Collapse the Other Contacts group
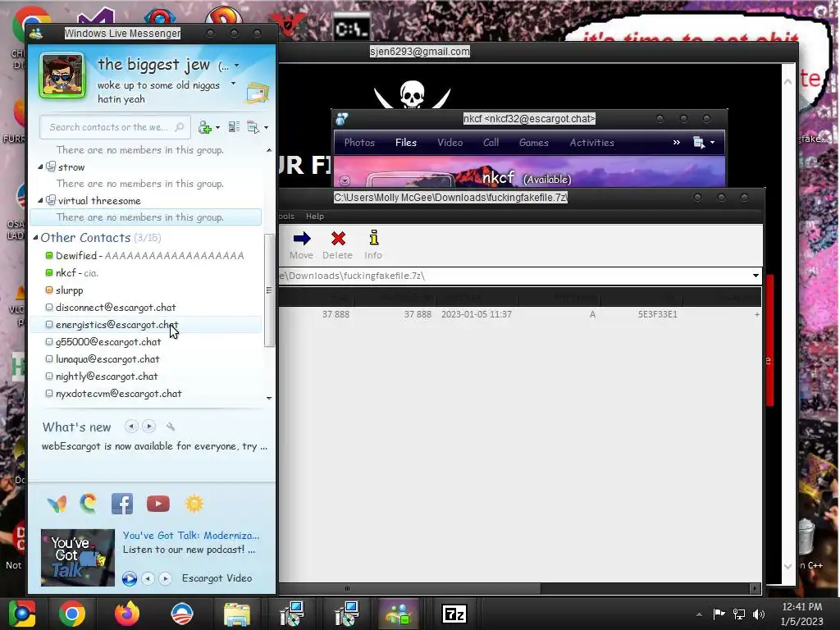The width and height of the screenshot is (840, 630). click(35, 237)
